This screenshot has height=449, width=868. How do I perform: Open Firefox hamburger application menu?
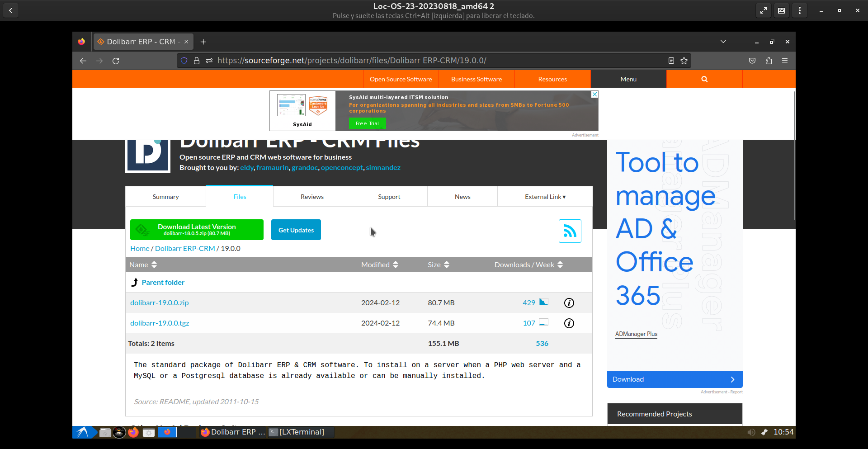(785, 61)
